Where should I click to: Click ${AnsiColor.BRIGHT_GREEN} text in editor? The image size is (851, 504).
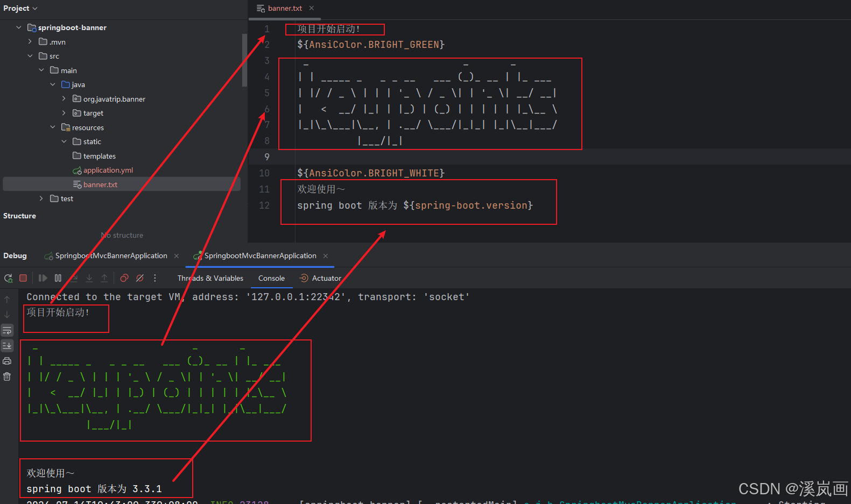[x=371, y=45]
